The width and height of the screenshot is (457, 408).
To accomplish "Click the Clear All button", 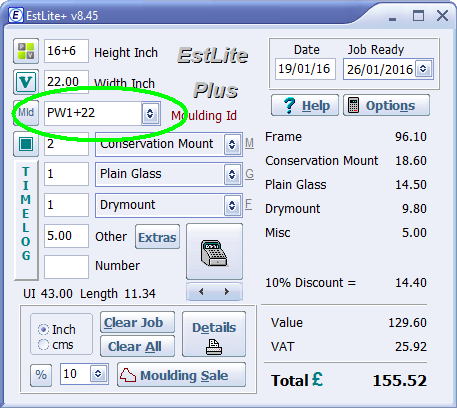I will (x=137, y=346).
